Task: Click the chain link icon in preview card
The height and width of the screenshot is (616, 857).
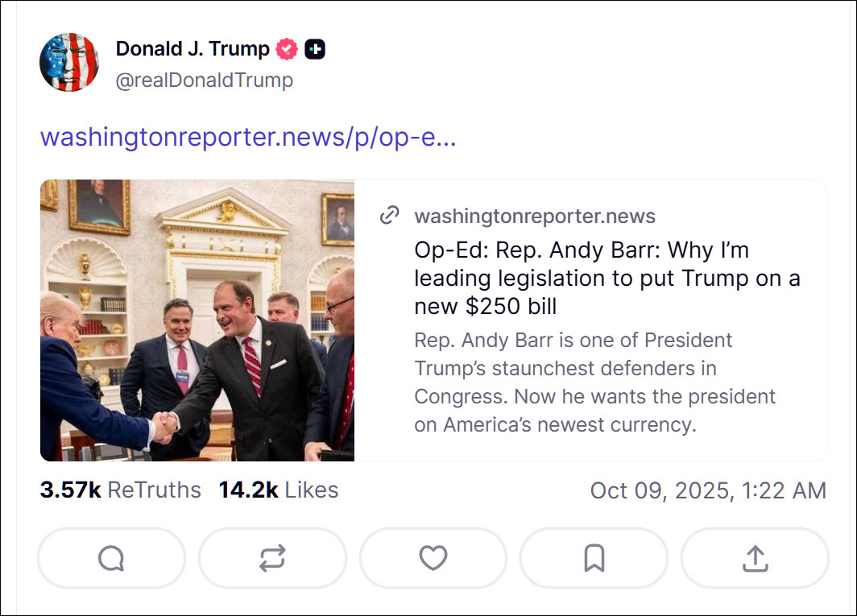Action: point(390,216)
